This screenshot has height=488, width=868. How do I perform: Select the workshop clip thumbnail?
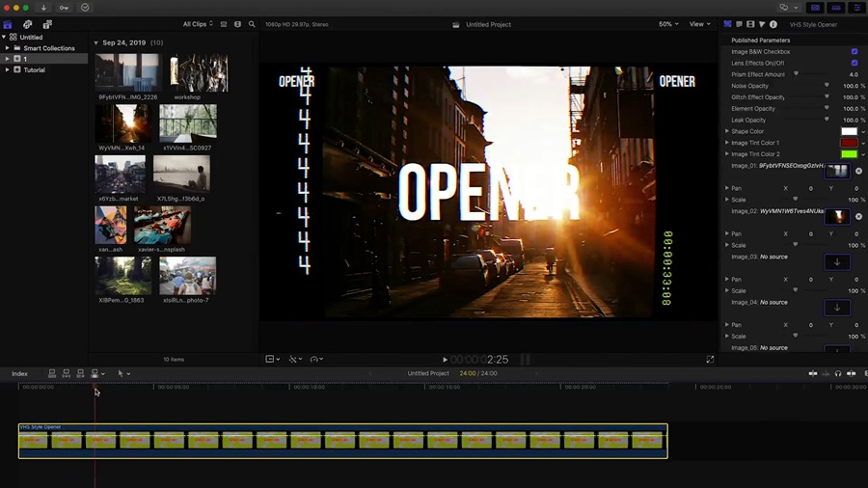(x=199, y=72)
